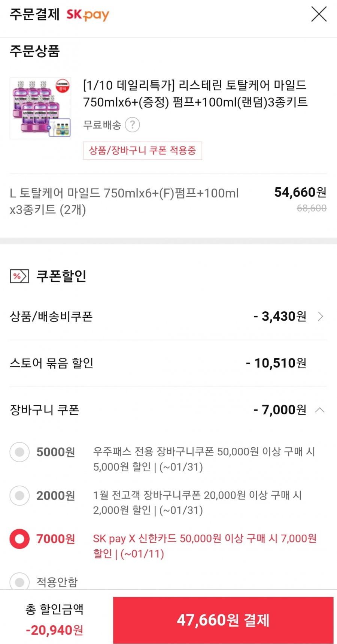Tap 상품/장바구니 쿠폰 적용중 badge
This screenshot has width=337, height=644.
(142, 151)
